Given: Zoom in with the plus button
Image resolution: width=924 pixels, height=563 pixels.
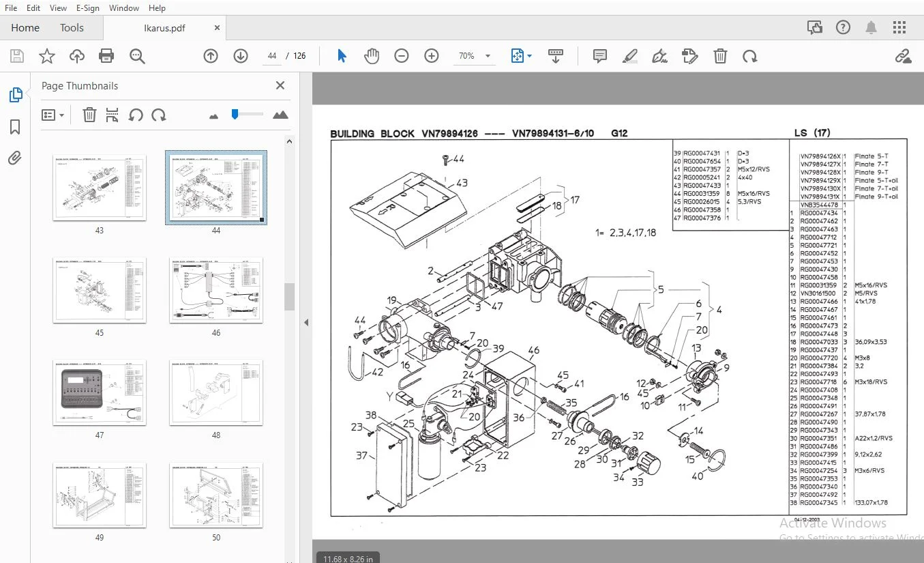Looking at the screenshot, I should tap(432, 56).
